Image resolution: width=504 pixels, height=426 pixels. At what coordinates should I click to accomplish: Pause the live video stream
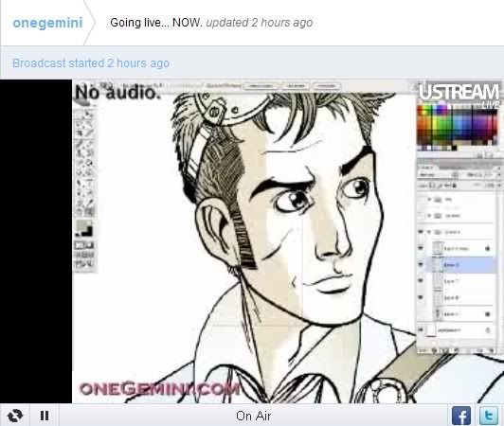(45, 416)
